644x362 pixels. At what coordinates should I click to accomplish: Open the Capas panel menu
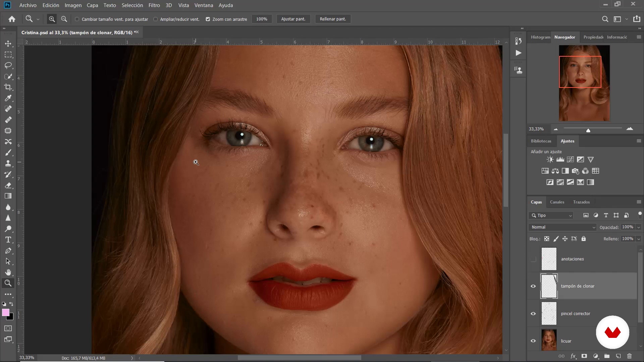click(x=639, y=202)
